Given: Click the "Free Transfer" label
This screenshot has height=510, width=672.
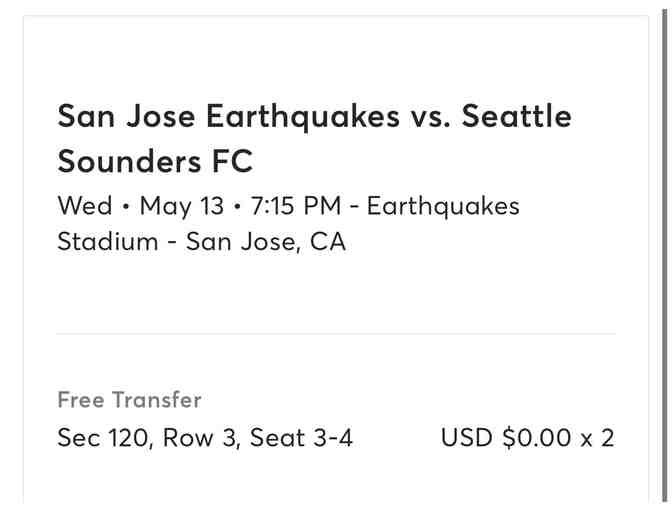Looking at the screenshot, I should pyautogui.click(x=129, y=400).
